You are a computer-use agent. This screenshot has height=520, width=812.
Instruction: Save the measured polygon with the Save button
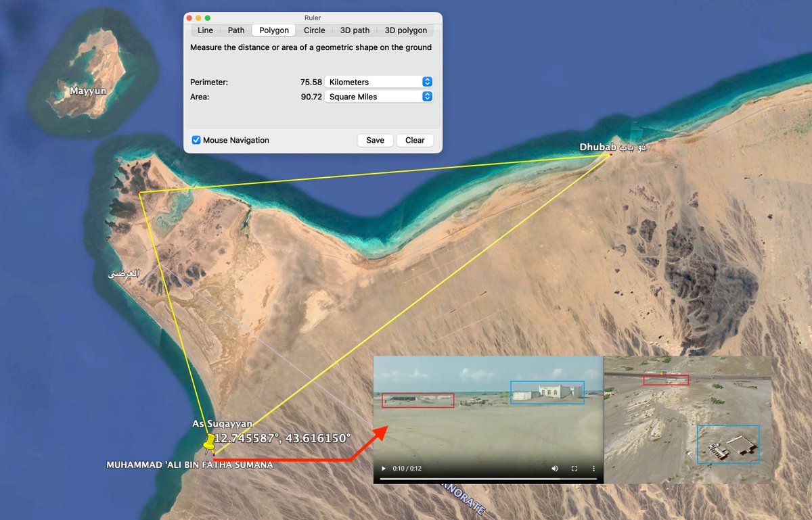click(x=375, y=140)
